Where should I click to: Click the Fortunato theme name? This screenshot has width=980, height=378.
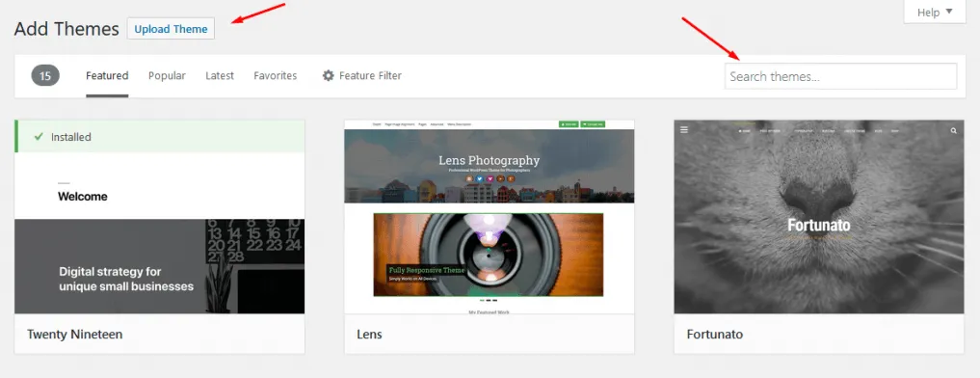point(715,335)
